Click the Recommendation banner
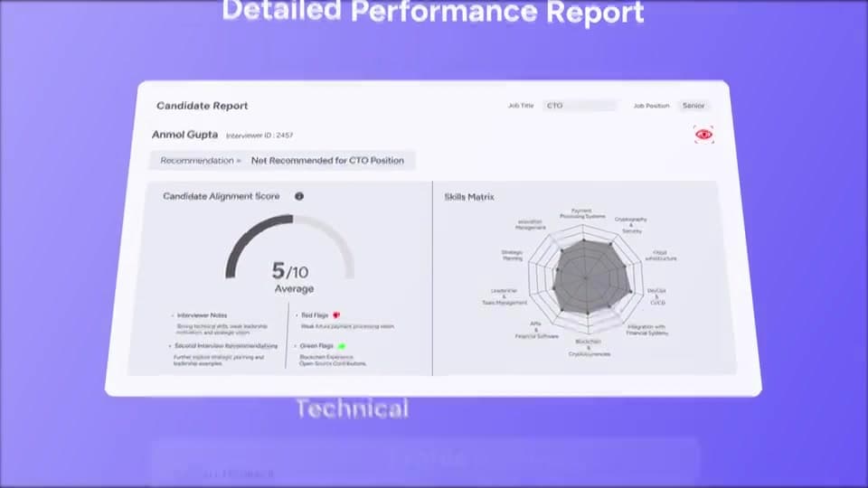This screenshot has width=868, height=488. point(282,161)
